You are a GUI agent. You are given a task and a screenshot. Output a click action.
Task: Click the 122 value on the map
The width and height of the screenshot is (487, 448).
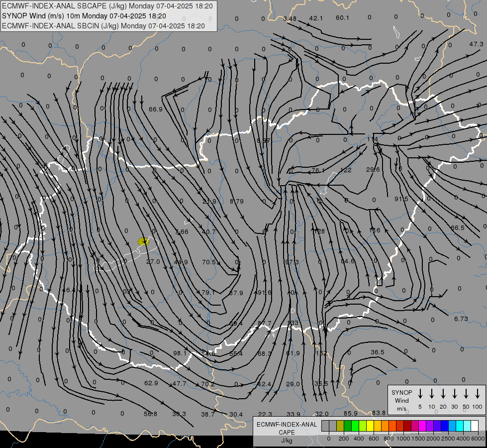346,170
